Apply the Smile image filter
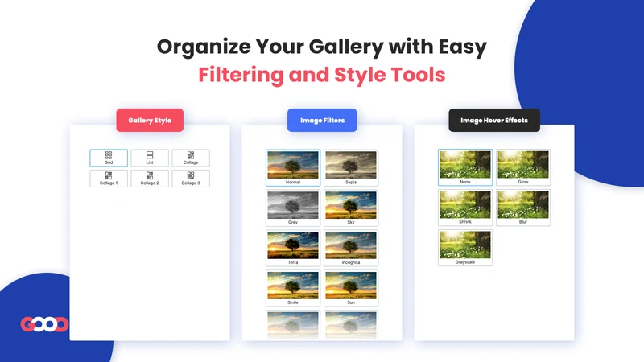The height and width of the screenshot is (362, 644). (x=293, y=289)
